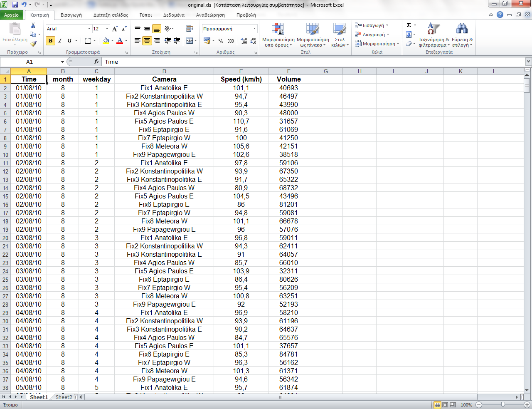Increase font size with the larger A icon
The width and height of the screenshot is (532, 409).
point(115,29)
